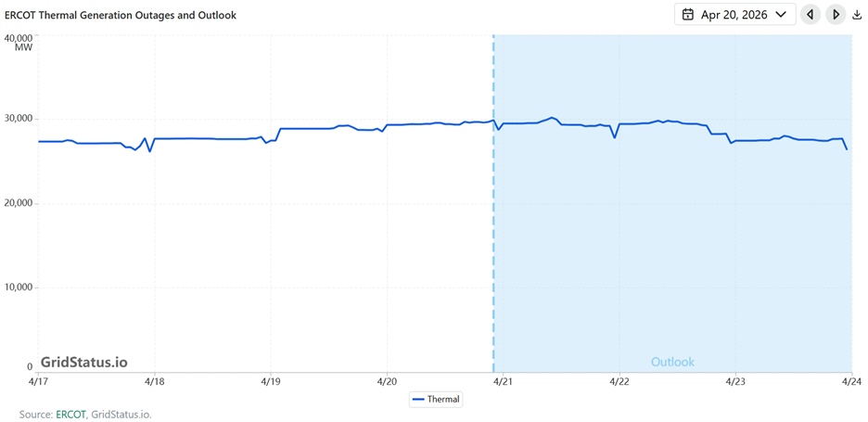Click the GridStatus.io watermark logo
The height and width of the screenshot is (422, 868).
(x=83, y=362)
